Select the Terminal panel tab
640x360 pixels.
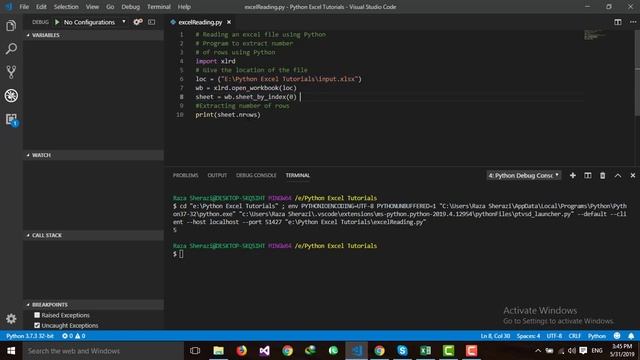(x=298, y=176)
